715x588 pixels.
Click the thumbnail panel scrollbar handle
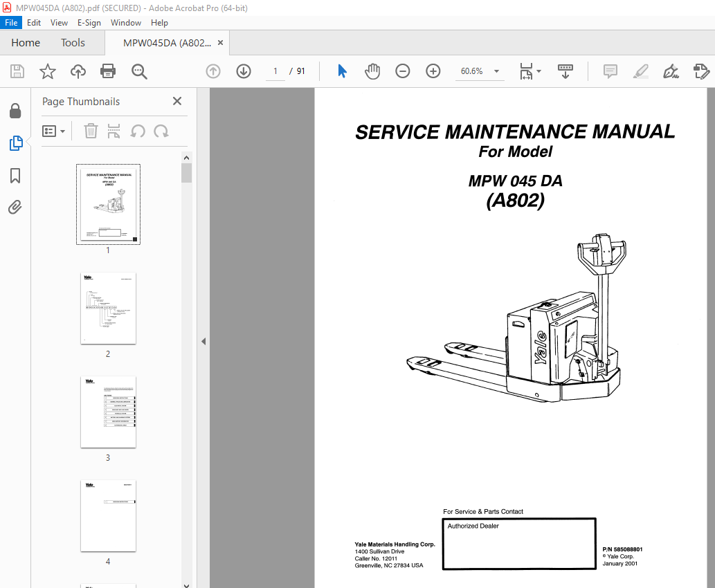coord(186,173)
